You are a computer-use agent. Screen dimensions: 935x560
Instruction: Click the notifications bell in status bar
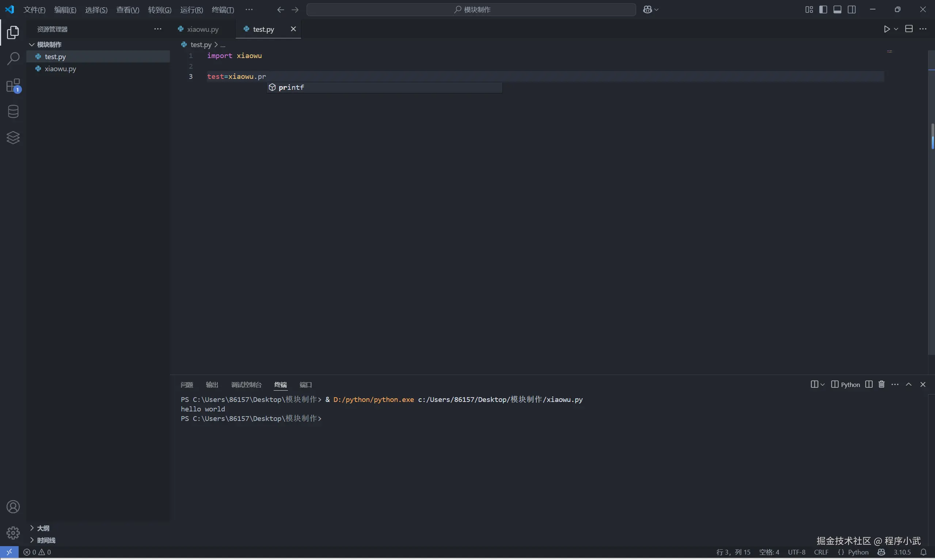[923, 552]
